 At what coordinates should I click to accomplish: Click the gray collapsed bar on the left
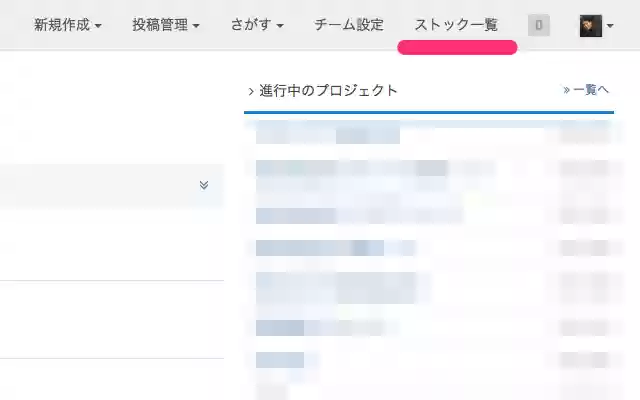(100, 185)
